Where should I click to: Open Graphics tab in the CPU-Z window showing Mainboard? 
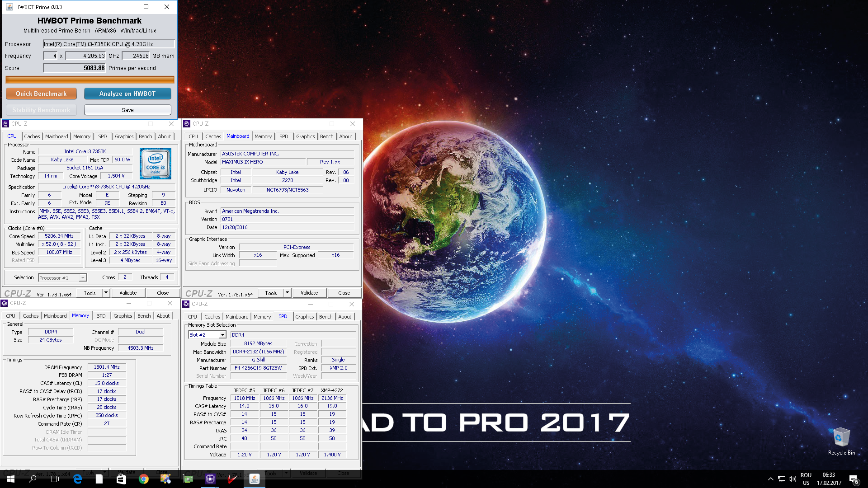[306, 136]
